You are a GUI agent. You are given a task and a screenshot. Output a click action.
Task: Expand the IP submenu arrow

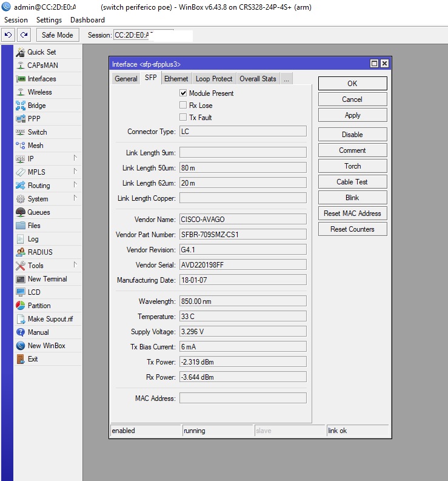[75, 158]
